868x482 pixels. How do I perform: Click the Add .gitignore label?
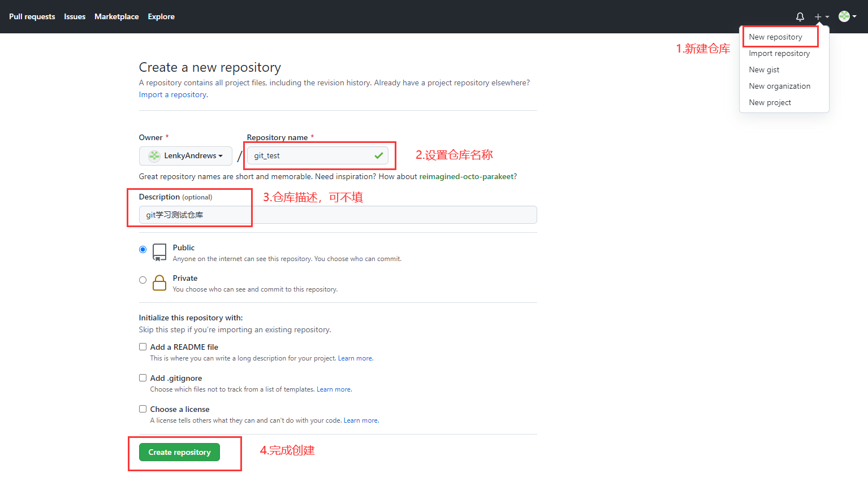tap(176, 378)
